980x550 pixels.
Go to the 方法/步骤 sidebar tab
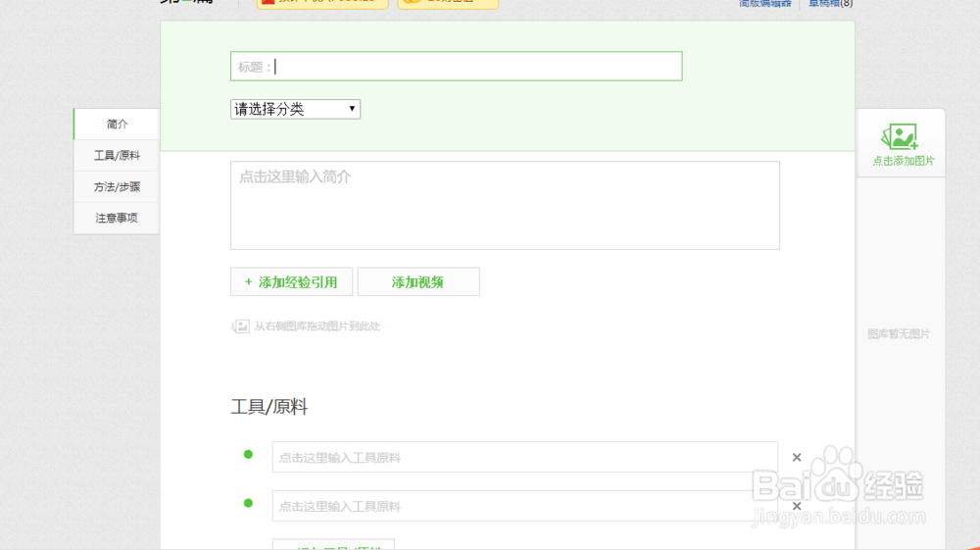click(117, 187)
